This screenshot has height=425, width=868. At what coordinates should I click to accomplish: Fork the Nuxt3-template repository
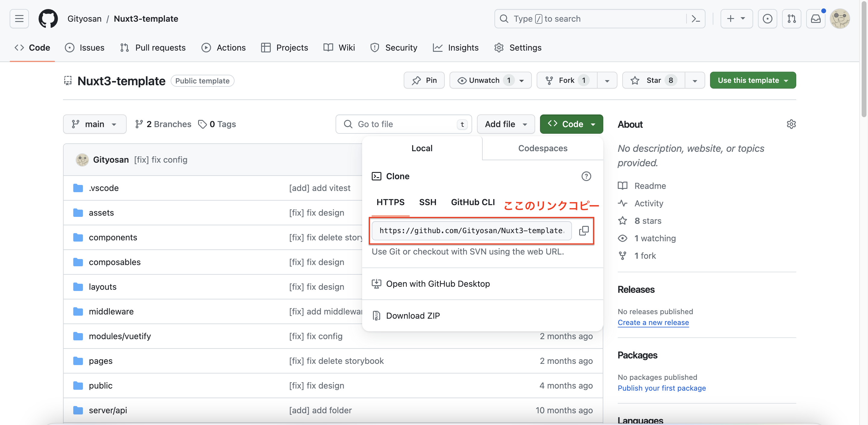tap(567, 80)
